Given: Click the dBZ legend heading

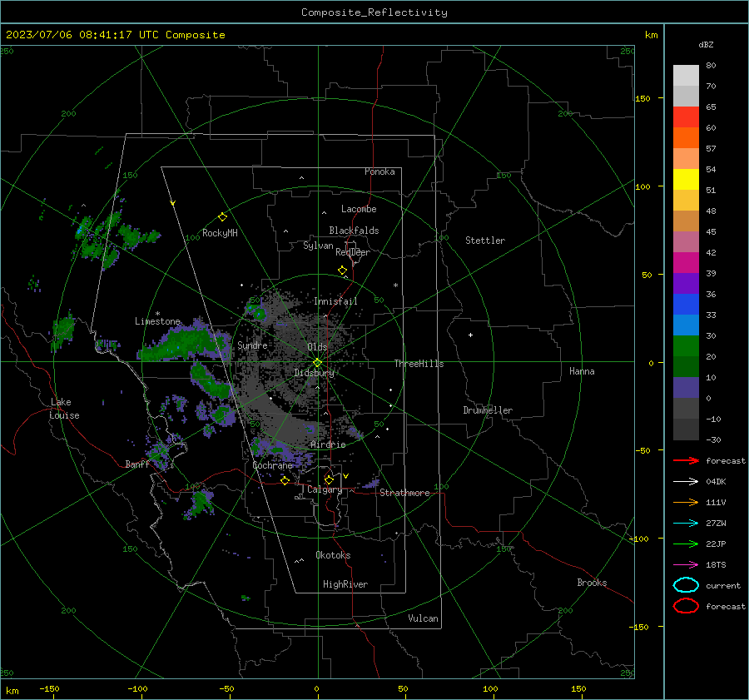Looking at the screenshot, I should pyautogui.click(x=706, y=44).
